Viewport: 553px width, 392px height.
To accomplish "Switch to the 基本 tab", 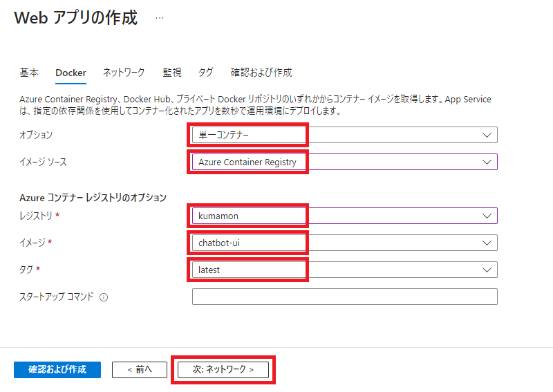I will [x=29, y=73].
